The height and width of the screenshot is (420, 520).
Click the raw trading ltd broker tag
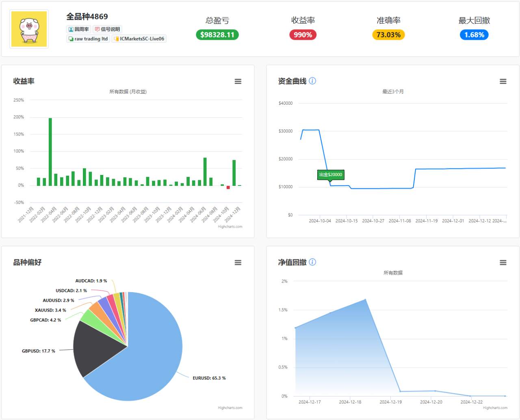click(88, 39)
